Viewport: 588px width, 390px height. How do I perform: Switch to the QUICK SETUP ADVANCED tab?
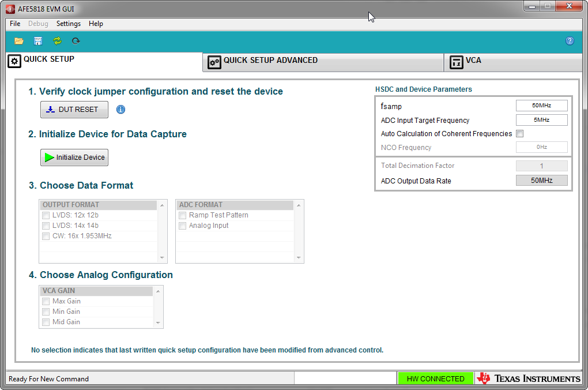click(x=323, y=62)
